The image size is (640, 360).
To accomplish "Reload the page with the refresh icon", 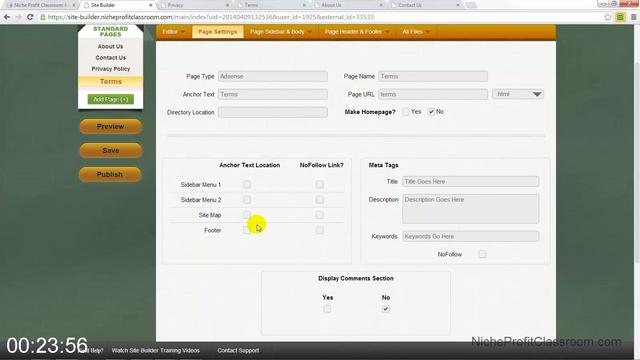I will [x=30, y=17].
